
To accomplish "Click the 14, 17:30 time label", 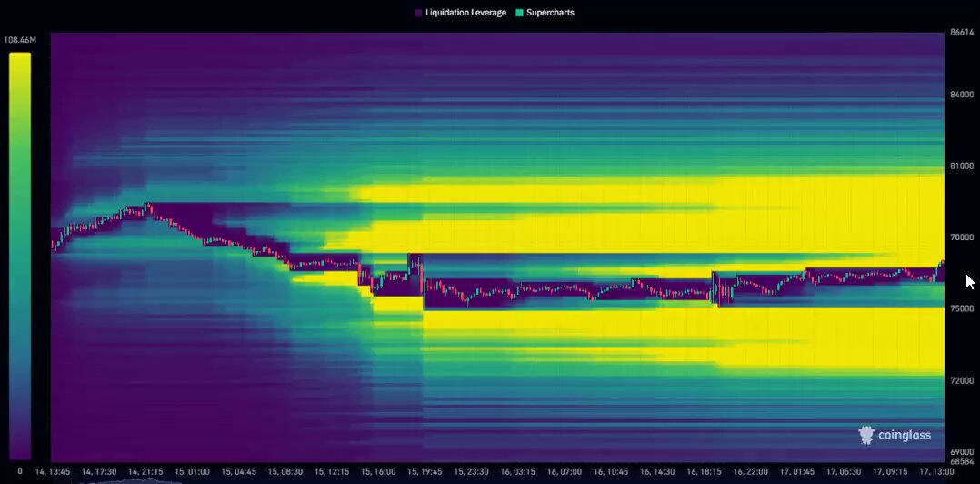I will tap(99, 471).
